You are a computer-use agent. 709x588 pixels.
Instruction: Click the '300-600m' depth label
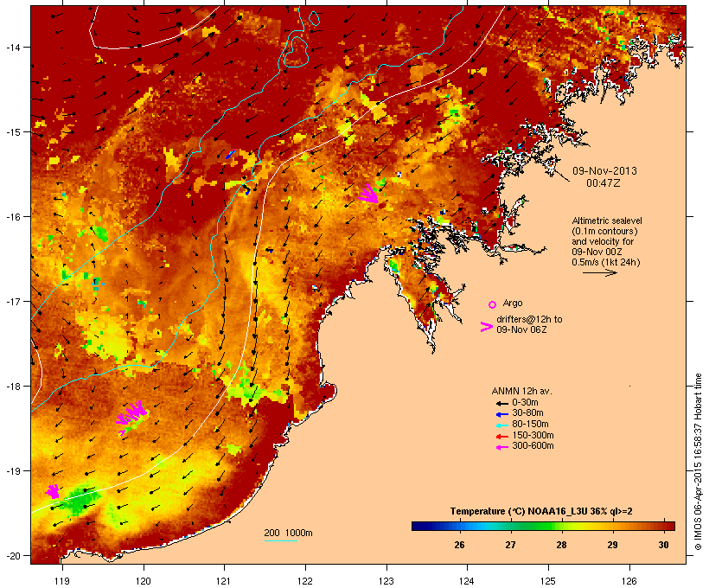[533, 446]
